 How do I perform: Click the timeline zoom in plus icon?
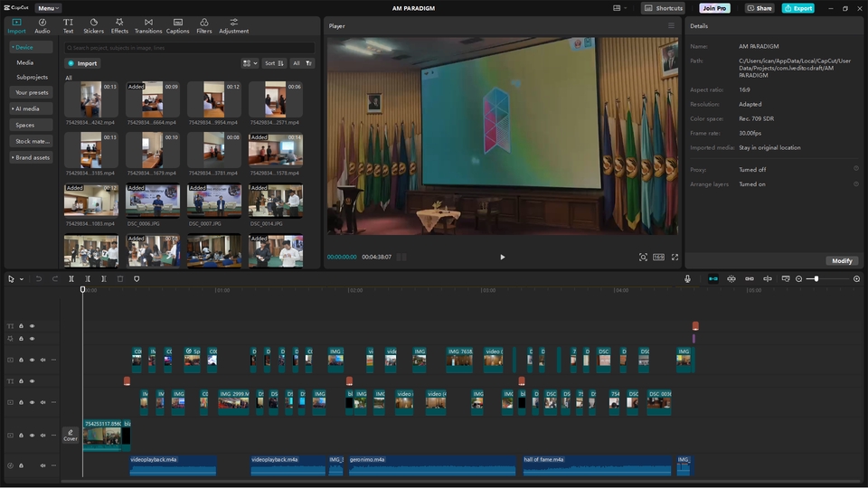pos(856,279)
